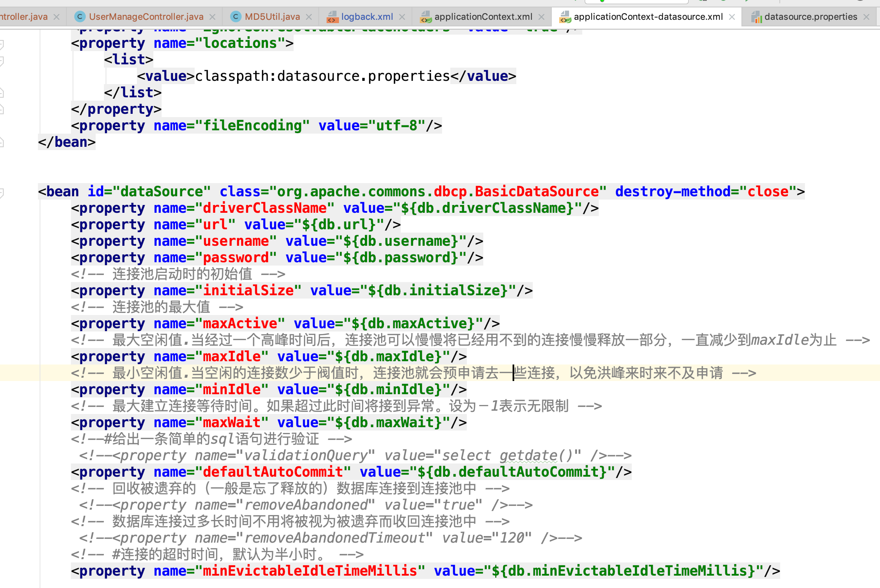The height and width of the screenshot is (588, 880).
Task: Click the logback.xml file type icon
Action: [332, 17]
